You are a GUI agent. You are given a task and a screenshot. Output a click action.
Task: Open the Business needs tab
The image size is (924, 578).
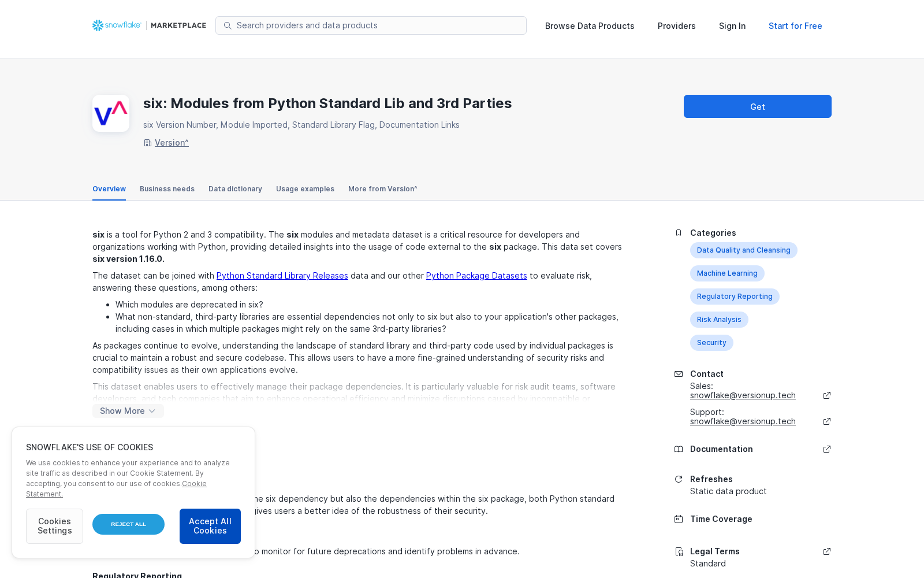[167, 189]
